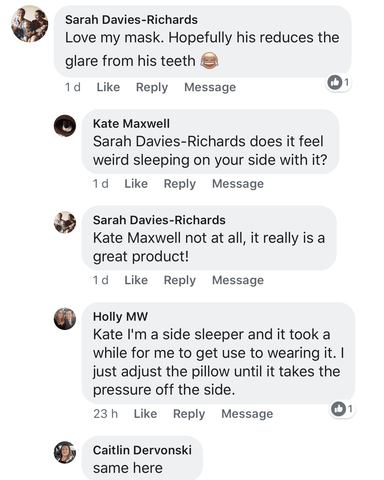The height and width of the screenshot is (480, 384).
Task: Open Sarah's small avatar on her reply
Action: (65, 222)
